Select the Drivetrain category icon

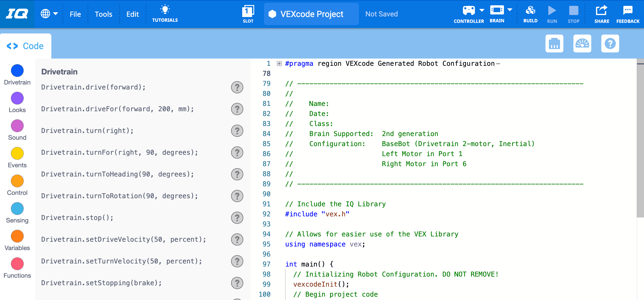[x=17, y=71]
